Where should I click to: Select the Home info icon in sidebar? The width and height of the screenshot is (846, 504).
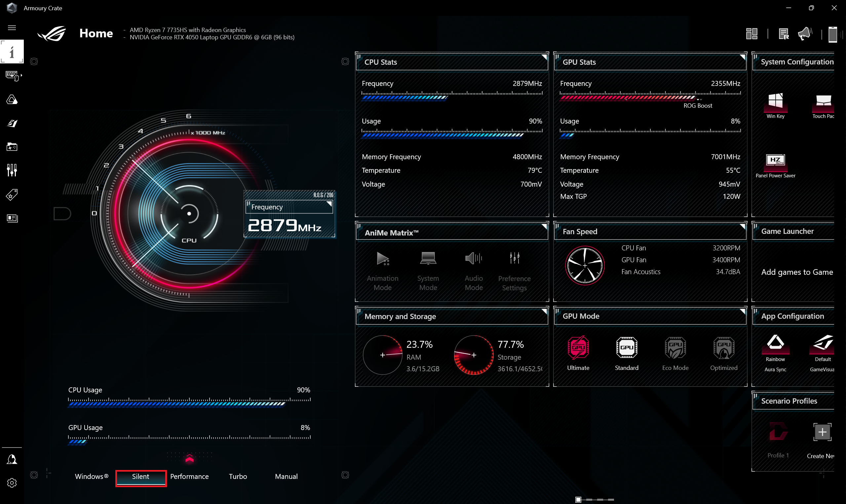click(x=12, y=52)
